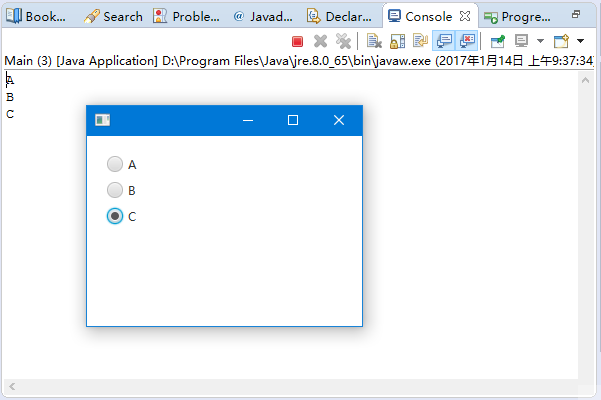Open the Problems tab
The image size is (601, 400).
click(x=187, y=16)
